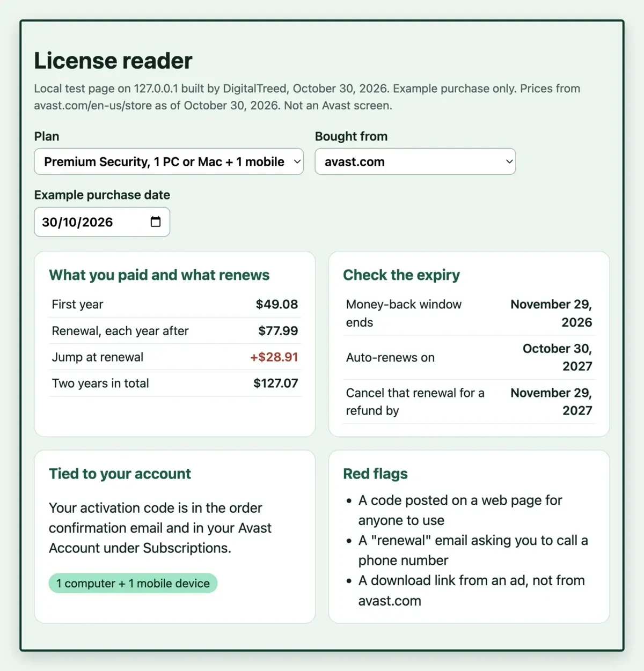This screenshot has width=644, height=671.
Task: Open the Bought from dropdown
Action: click(x=415, y=161)
